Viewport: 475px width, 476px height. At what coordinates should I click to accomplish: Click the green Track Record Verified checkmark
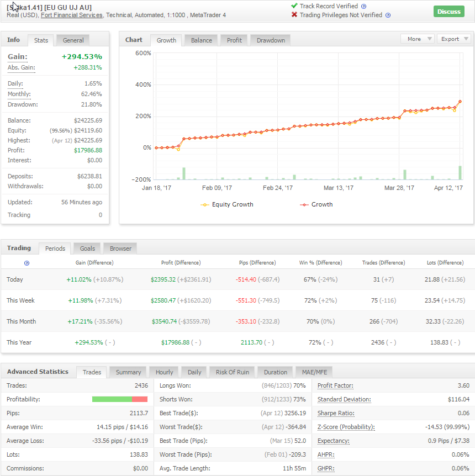(294, 6)
